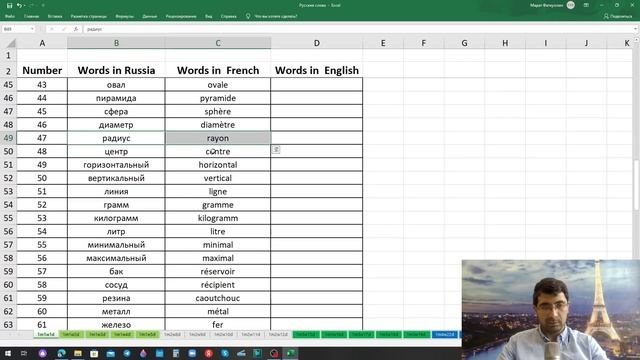Click the user account avatar in title bar

[x=571, y=5]
